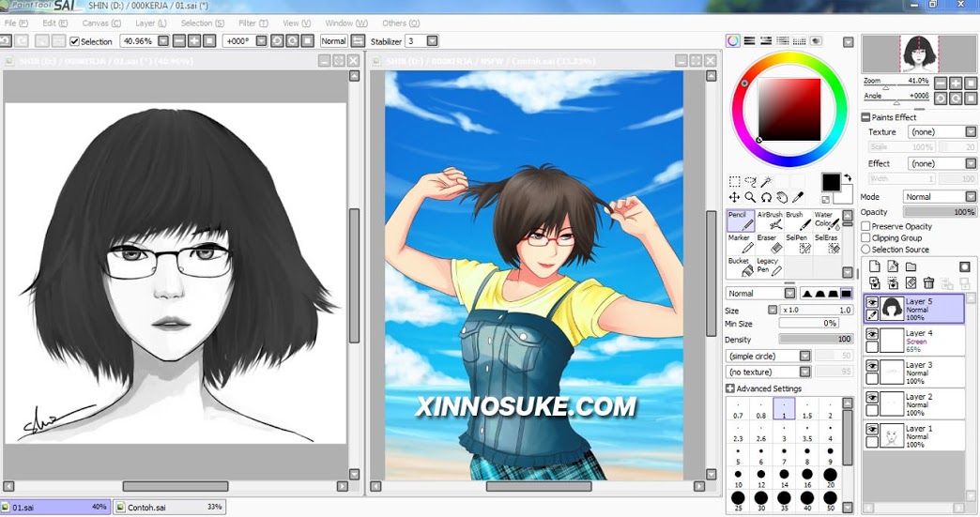
Task: Choose the Water Color tool
Action: [x=827, y=220]
